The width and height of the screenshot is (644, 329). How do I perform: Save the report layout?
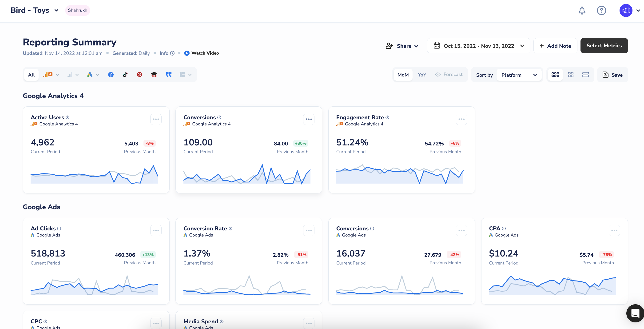click(612, 75)
